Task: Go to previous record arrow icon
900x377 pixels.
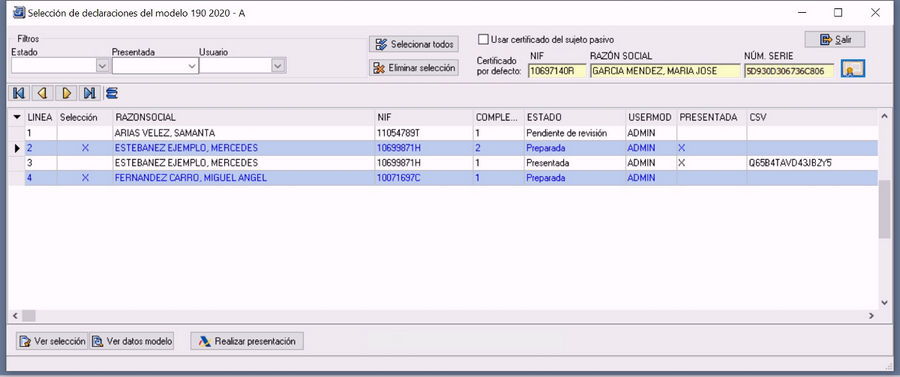Action: [41, 92]
